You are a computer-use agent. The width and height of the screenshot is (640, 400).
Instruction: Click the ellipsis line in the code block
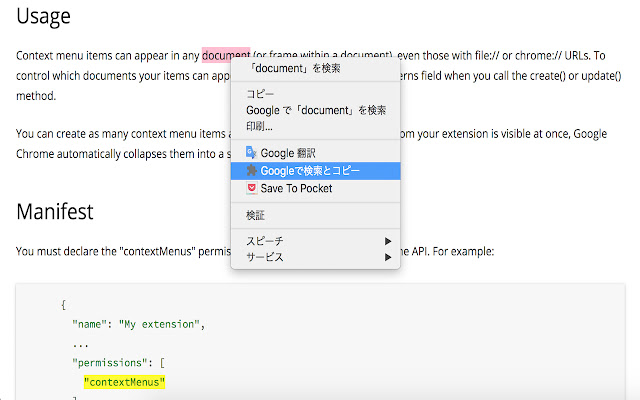pyautogui.click(x=80, y=344)
